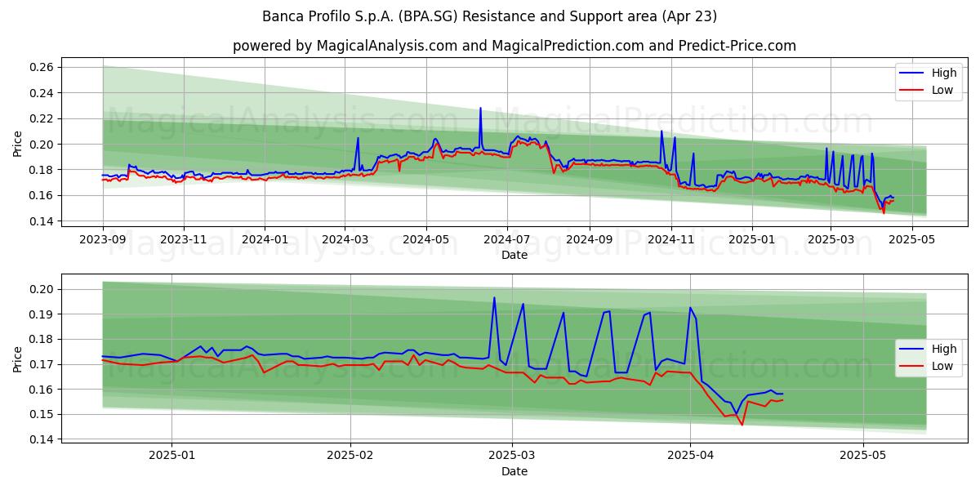Click the top chart's '2025-03' date label

(x=831, y=240)
